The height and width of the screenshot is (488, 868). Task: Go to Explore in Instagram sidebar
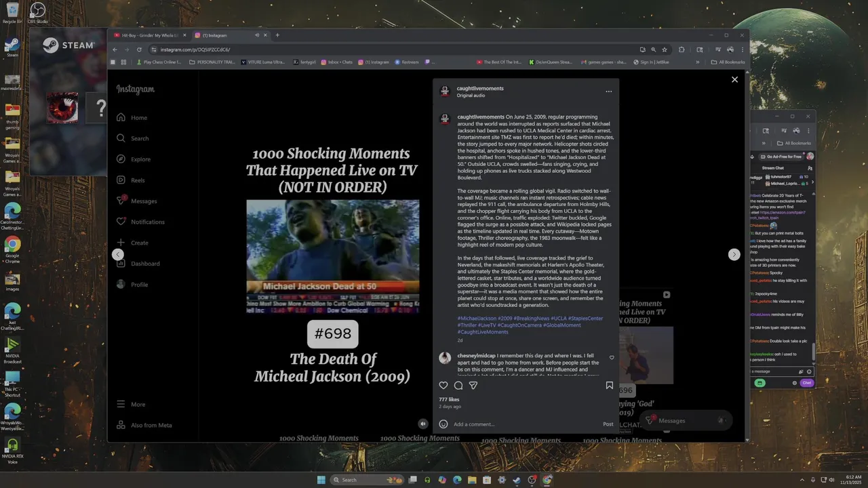pyautogui.click(x=134, y=159)
